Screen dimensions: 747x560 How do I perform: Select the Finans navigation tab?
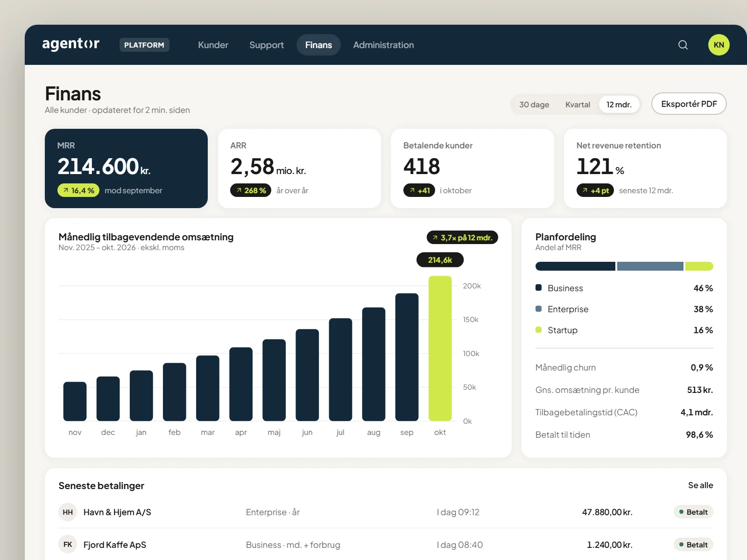tap(318, 45)
